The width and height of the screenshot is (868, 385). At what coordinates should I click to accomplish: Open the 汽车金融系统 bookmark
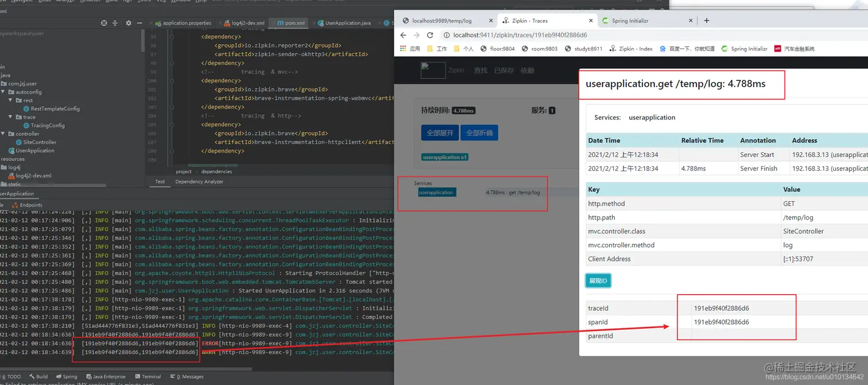point(795,49)
